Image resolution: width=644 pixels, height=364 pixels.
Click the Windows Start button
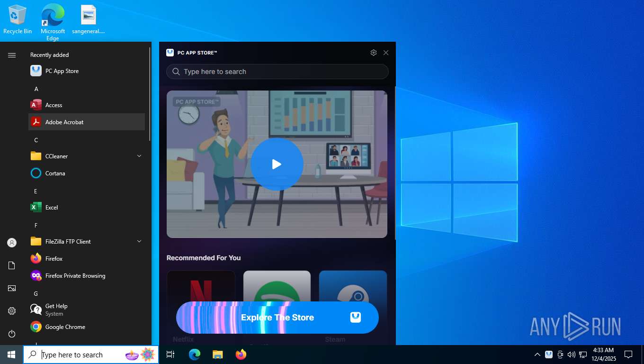pos(11,355)
